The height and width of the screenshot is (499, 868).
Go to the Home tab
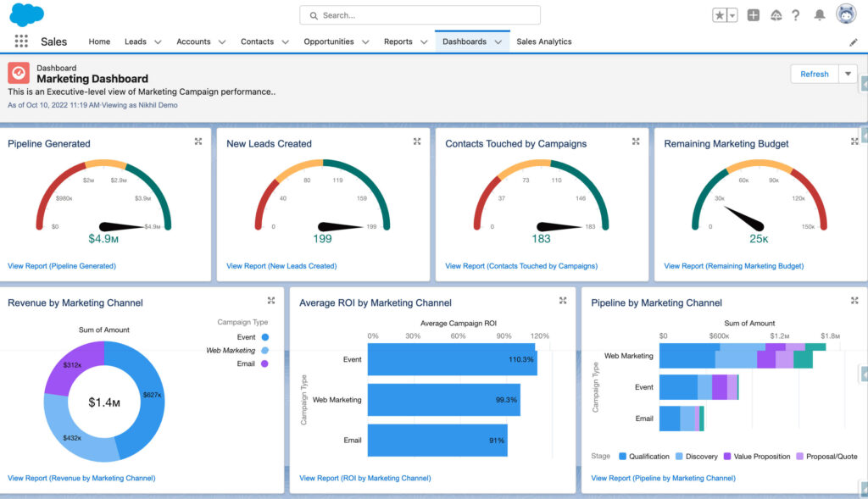(99, 42)
